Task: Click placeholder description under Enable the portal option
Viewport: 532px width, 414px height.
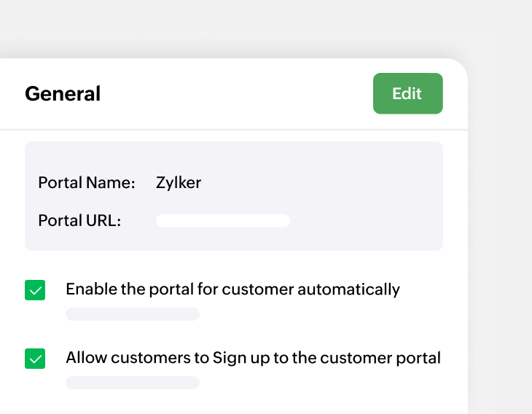Action: click(x=133, y=314)
